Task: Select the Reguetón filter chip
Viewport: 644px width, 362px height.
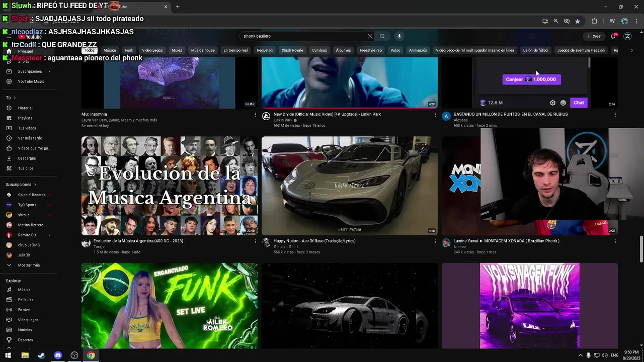Action: (265, 50)
